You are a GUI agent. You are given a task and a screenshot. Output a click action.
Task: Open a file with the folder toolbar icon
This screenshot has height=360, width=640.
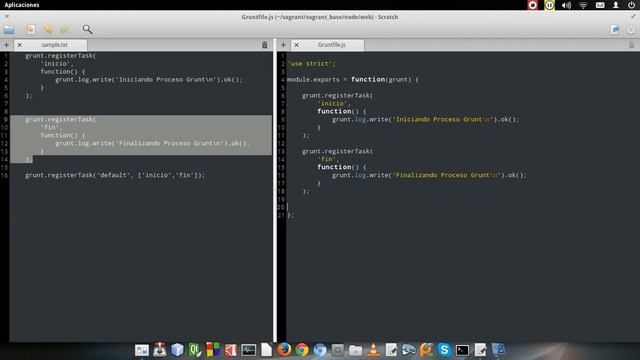coord(9,29)
